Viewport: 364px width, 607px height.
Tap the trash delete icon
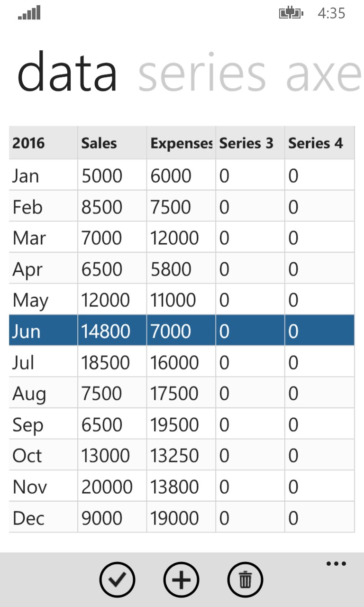(245, 579)
